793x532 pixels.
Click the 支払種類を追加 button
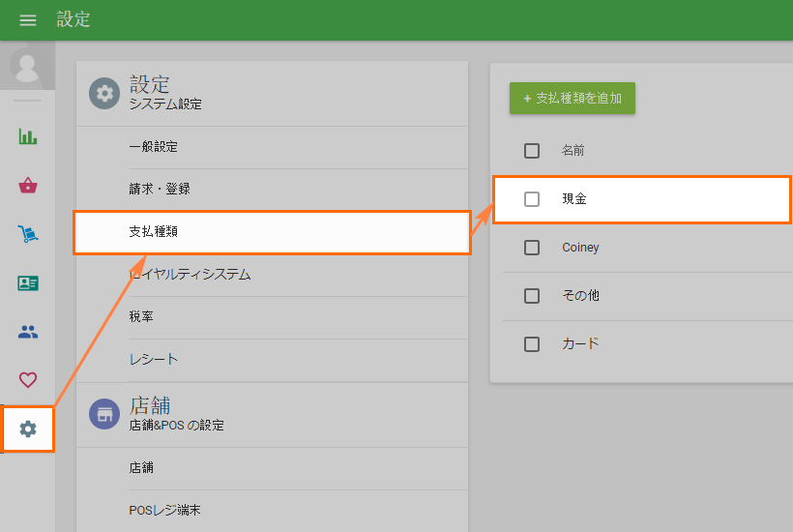click(x=572, y=98)
